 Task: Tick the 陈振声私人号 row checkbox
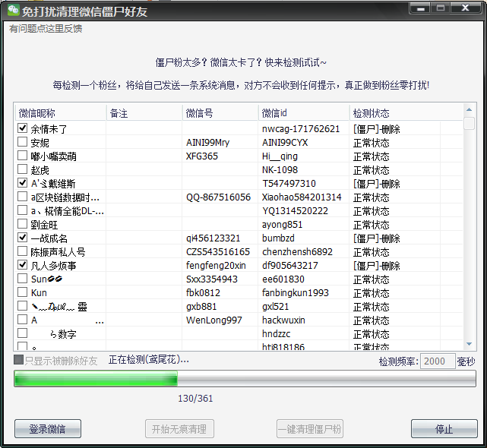tap(23, 252)
